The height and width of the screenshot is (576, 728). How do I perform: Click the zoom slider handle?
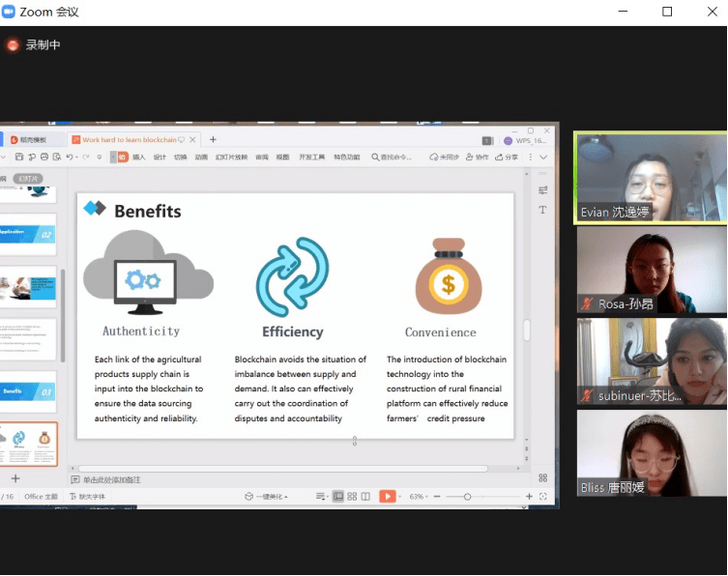click(467, 496)
